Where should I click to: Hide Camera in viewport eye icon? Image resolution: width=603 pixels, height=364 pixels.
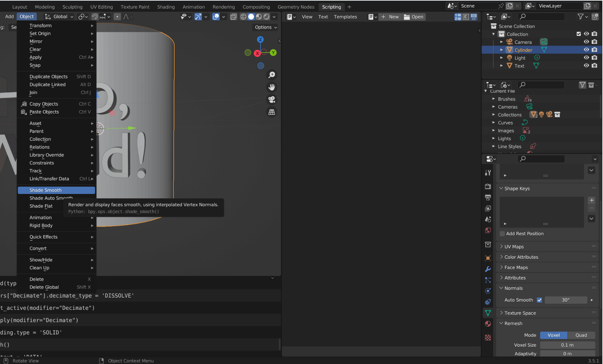click(586, 42)
